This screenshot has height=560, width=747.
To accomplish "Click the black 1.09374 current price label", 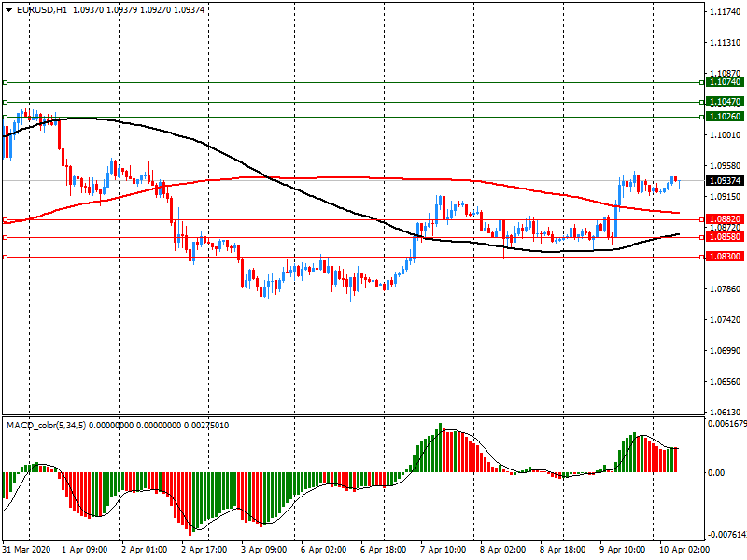I will 725,180.
